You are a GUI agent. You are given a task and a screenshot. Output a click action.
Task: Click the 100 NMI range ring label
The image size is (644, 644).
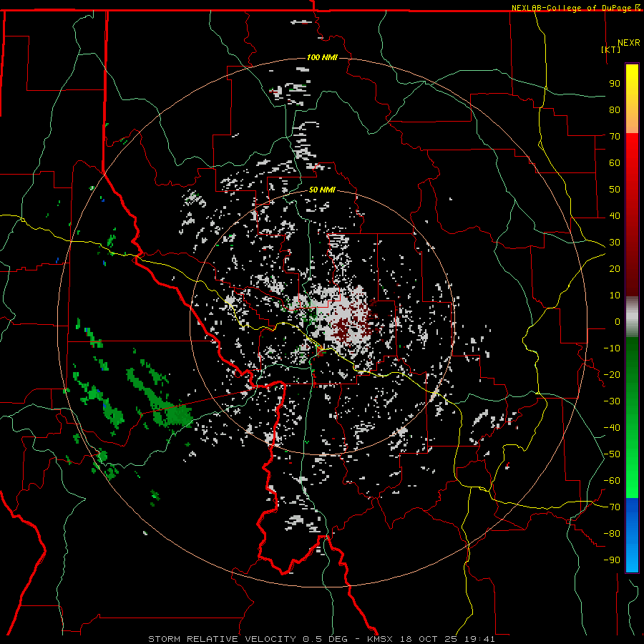click(322, 57)
